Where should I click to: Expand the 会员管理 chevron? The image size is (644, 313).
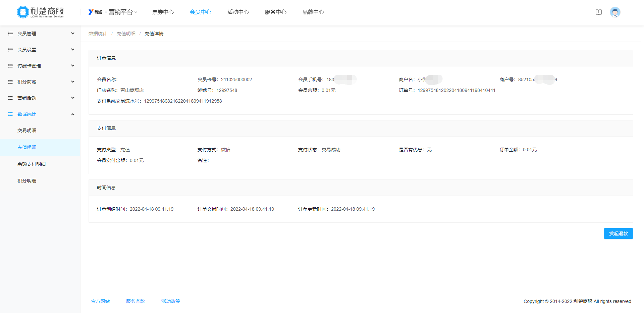tap(73, 33)
